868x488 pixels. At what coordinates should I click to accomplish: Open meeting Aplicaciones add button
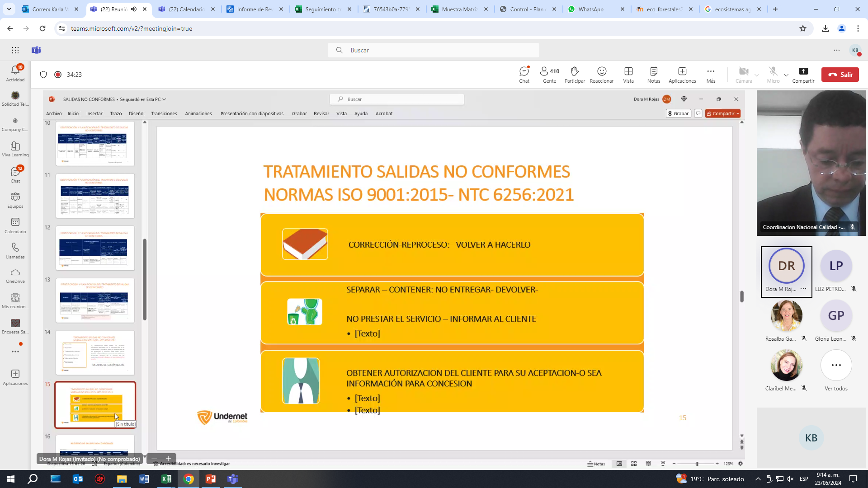[682, 75]
